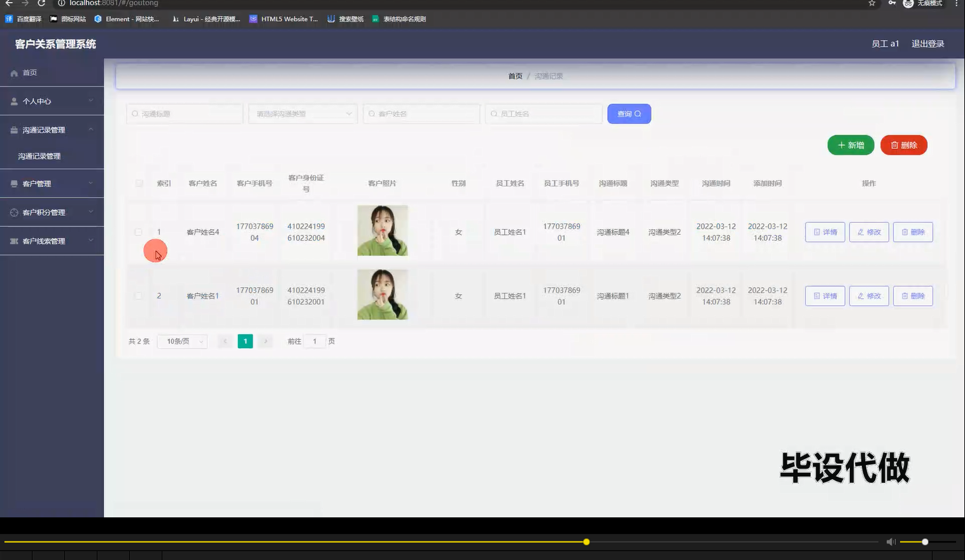The image size is (965, 560).
Task: Select all rows with header checkbox
Action: [139, 183]
